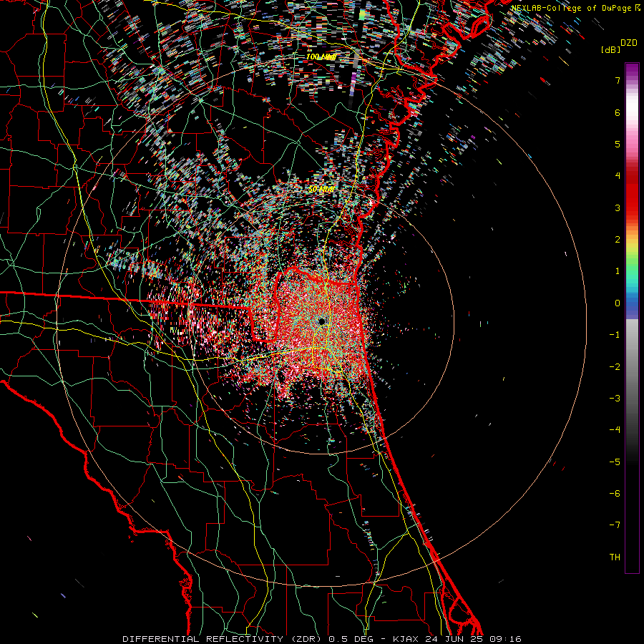The width and height of the screenshot is (644, 644).
Task: Click the "-6" value on the color scale
Action: pyautogui.click(x=615, y=494)
